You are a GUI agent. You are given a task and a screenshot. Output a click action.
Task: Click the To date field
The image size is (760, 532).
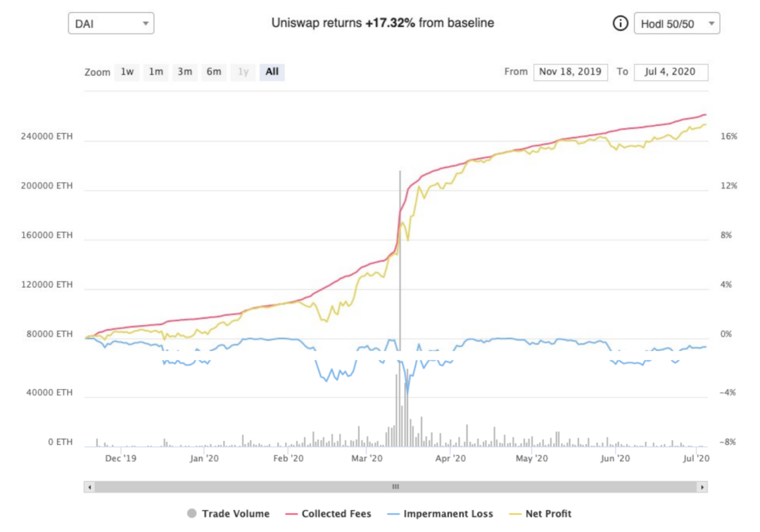[671, 72]
